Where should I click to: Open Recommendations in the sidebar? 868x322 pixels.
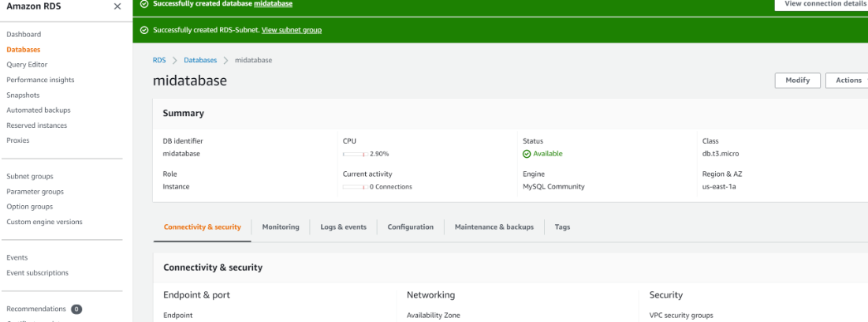[36, 309]
